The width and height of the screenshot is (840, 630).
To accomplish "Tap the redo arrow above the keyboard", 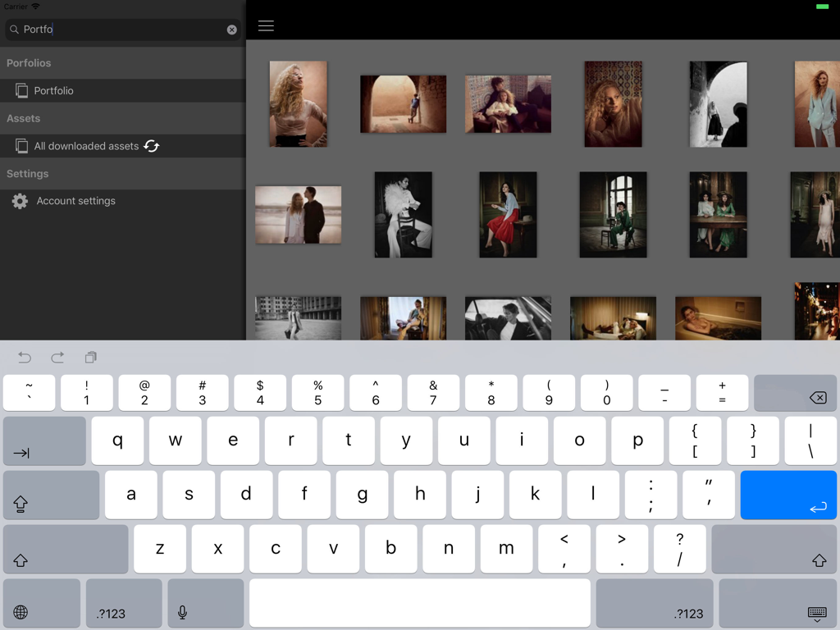I will coord(57,357).
